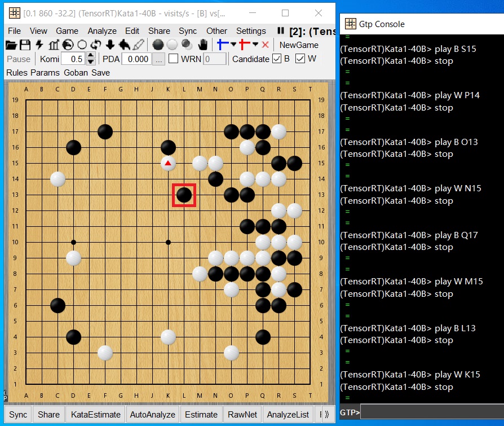The image size is (504, 426).
Task: Click the Gtp Console window icon
Action: (350, 24)
